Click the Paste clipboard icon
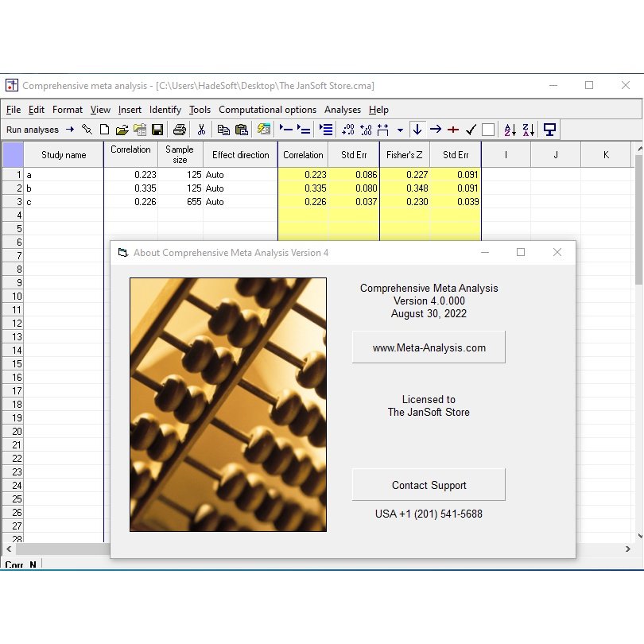The width and height of the screenshot is (644, 644). coord(242,130)
